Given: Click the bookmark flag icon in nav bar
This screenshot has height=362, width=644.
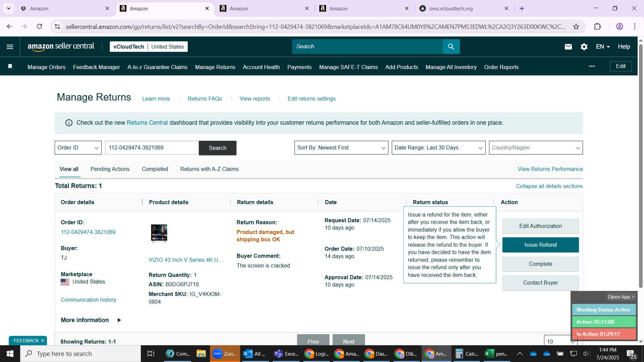Looking at the screenshot, I should (x=10, y=67).
